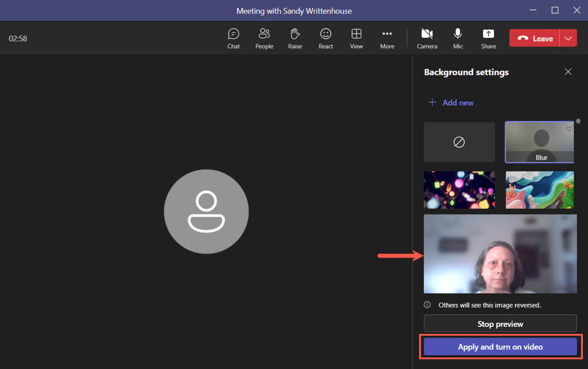
Task: Select the no background effect option
Action: pyautogui.click(x=459, y=142)
